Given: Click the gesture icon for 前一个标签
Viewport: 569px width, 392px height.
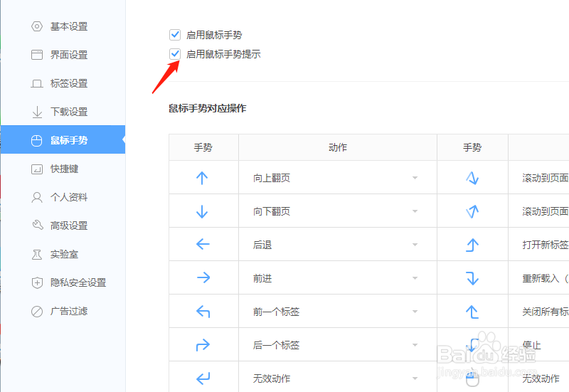Looking at the screenshot, I should [203, 312].
